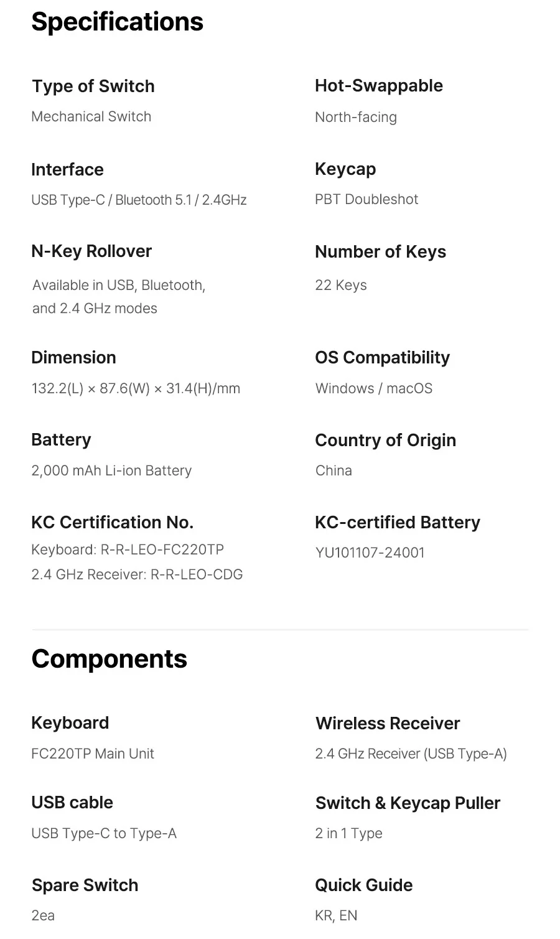560x939 pixels.
Task: Click the Specifications heading
Action: (x=117, y=22)
